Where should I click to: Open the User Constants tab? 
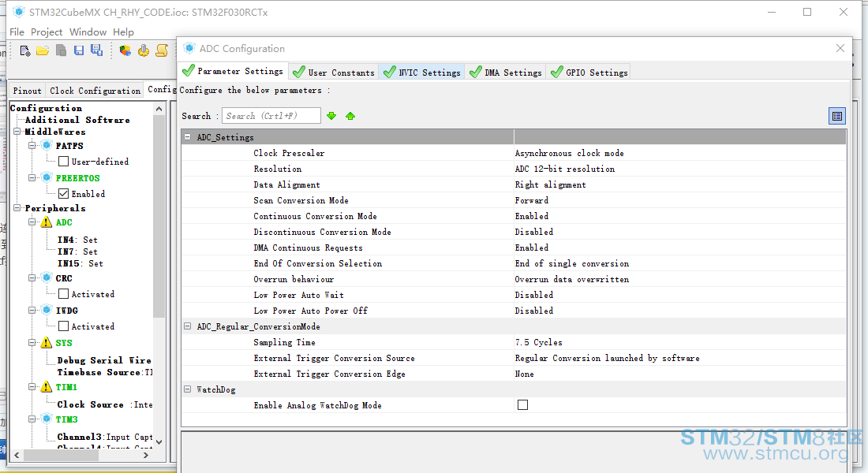(x=334, y=72)
